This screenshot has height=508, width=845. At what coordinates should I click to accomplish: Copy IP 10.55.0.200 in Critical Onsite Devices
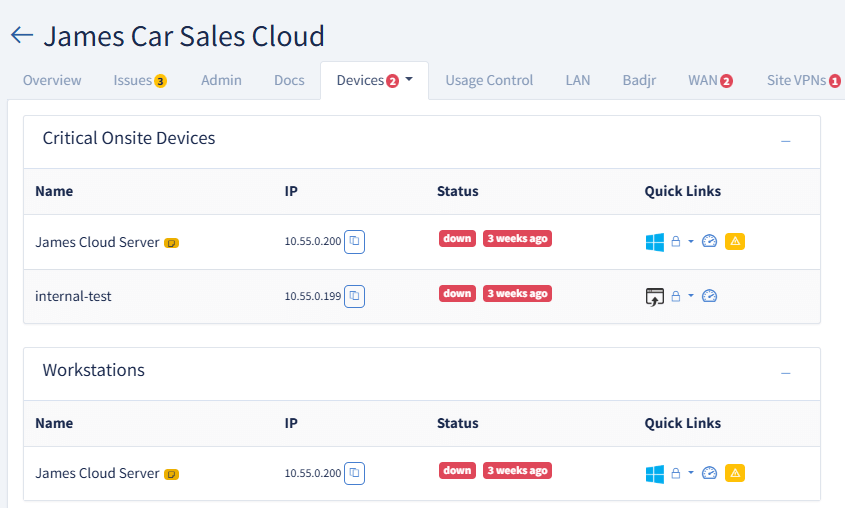354,241
